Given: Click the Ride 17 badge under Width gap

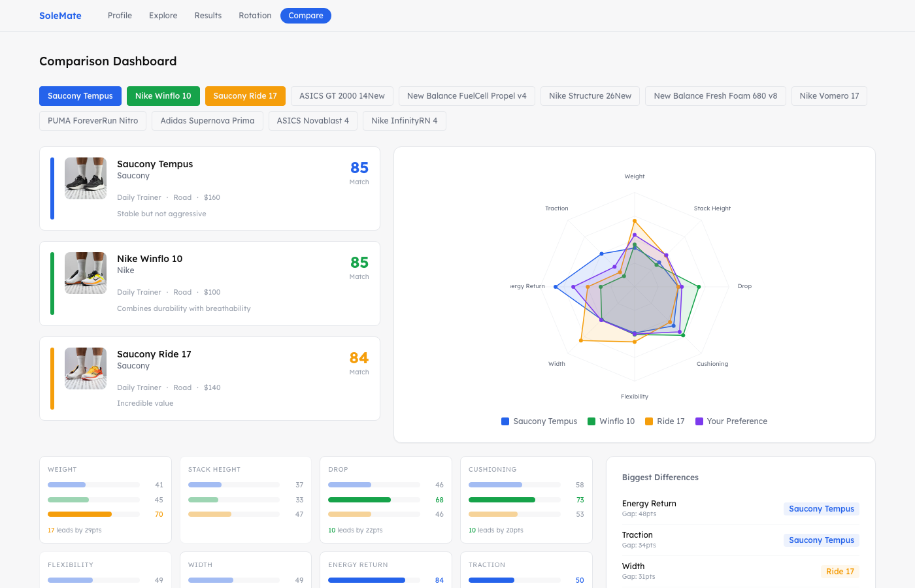Looking at the screenshot, I should coord(840,571).
